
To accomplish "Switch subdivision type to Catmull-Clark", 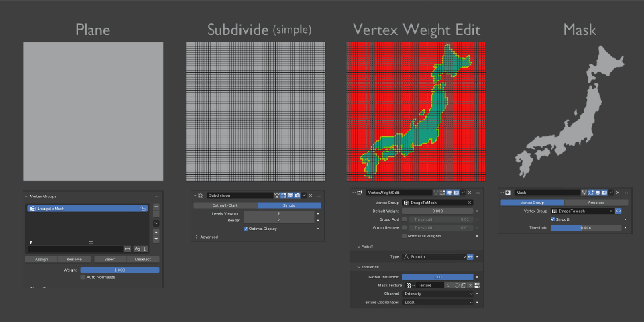I will click(x=225, y=205).
